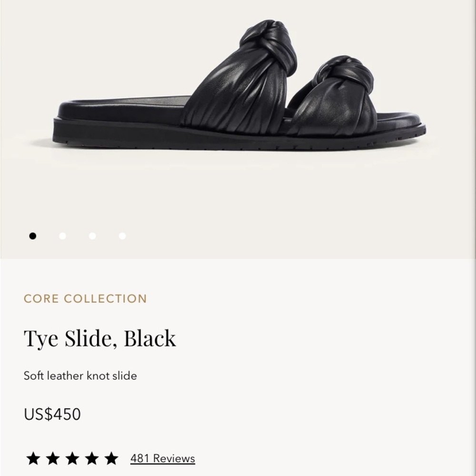Select the Tye Slide, Black product title
Image resolution: width=476 pixels, height=476 pixels.
100,339
